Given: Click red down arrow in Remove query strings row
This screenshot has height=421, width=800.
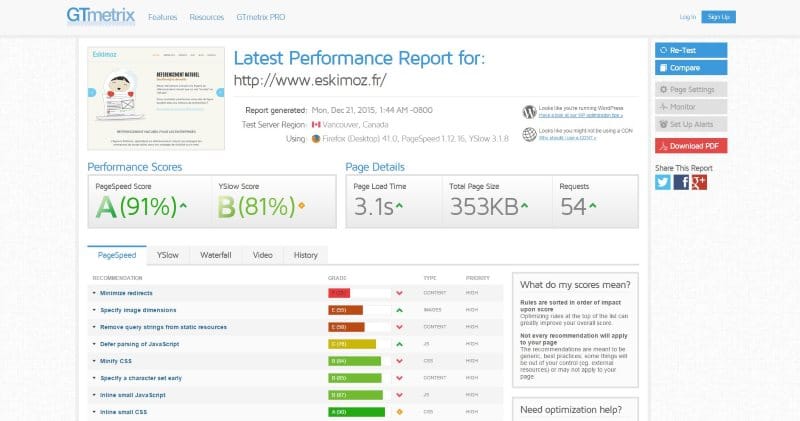Looking at the screenshot, I should pos(399,327).
